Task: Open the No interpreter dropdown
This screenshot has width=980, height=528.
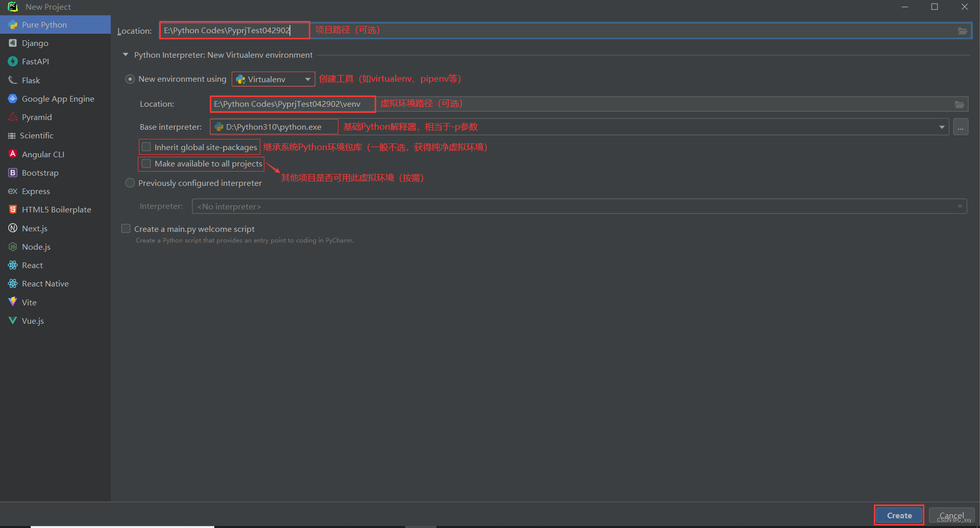Action: (x=579, y=206)
